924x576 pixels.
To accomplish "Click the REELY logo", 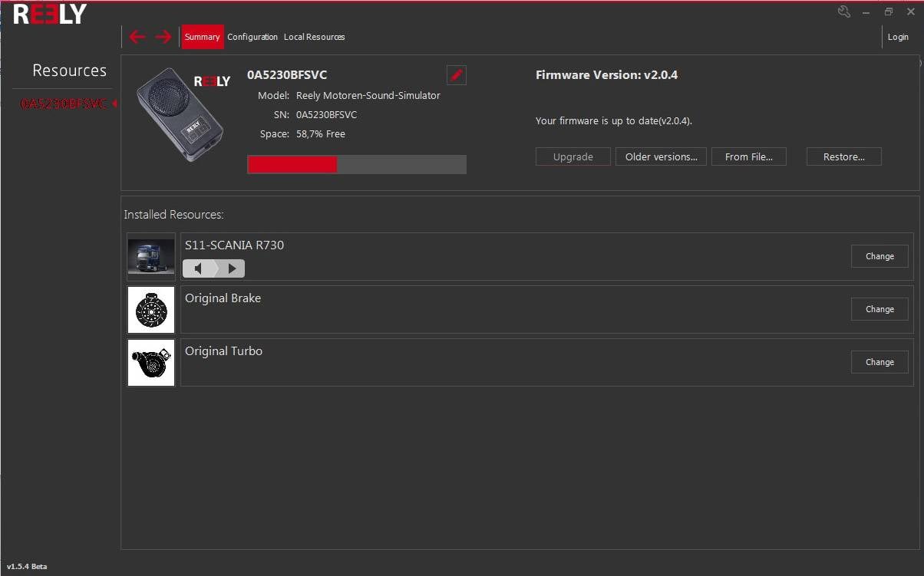I will [48, 13].
